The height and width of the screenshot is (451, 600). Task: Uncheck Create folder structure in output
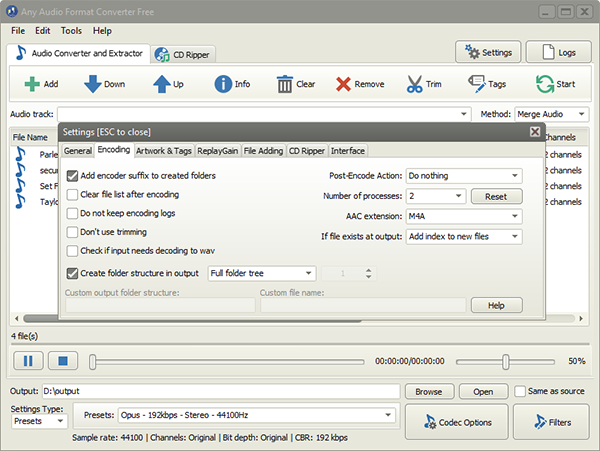coord(72,273)
